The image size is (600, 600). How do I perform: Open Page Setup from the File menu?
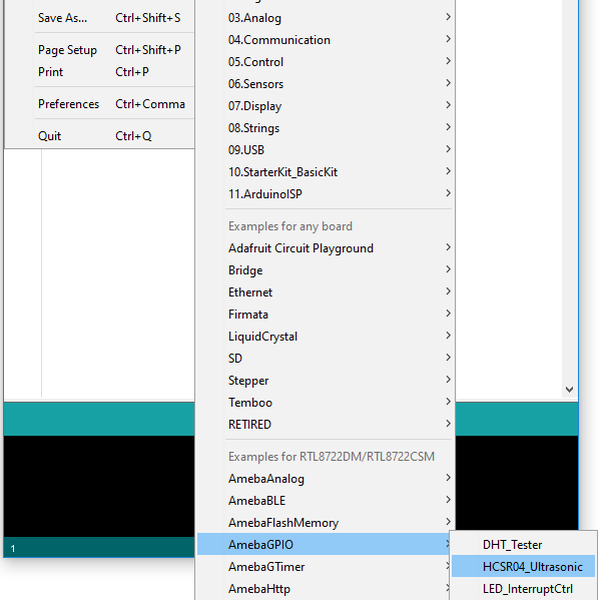tap(99, 50)
